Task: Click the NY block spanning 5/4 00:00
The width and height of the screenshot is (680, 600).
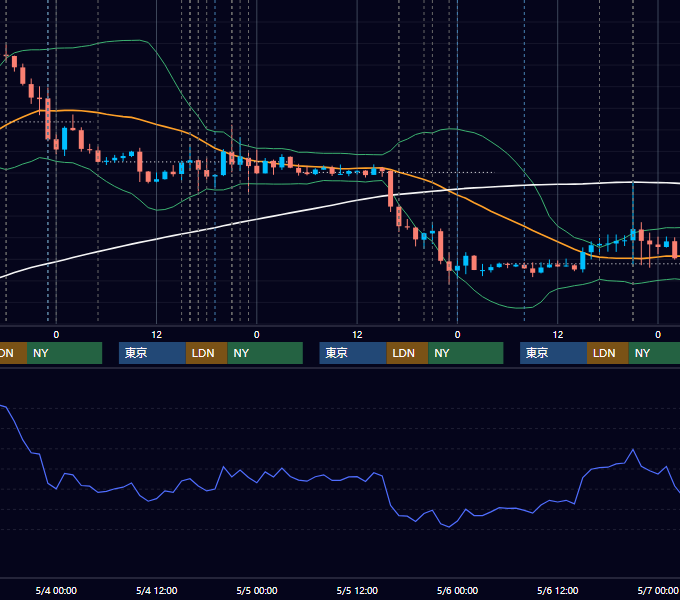Action: pyautogui.click(x=64, y=353)
